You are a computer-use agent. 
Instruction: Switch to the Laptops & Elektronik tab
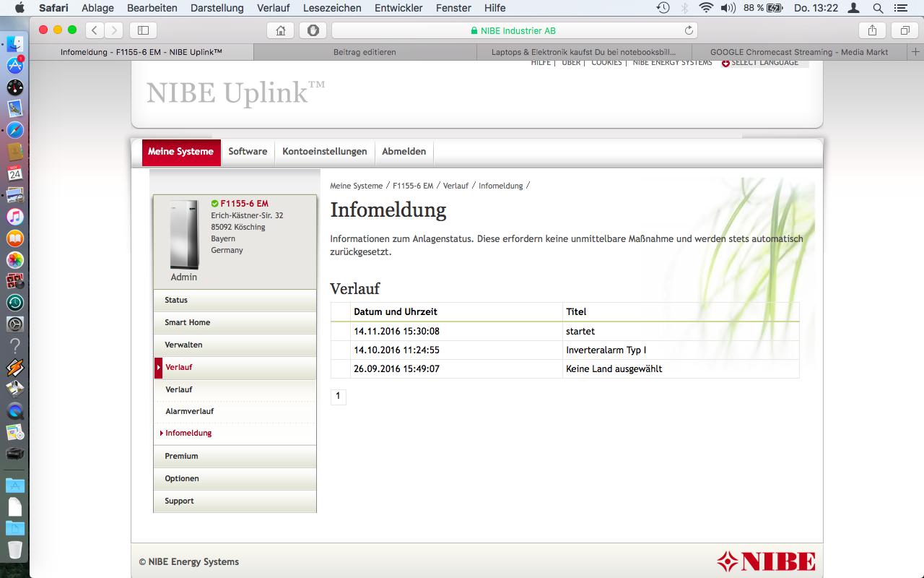584,52
